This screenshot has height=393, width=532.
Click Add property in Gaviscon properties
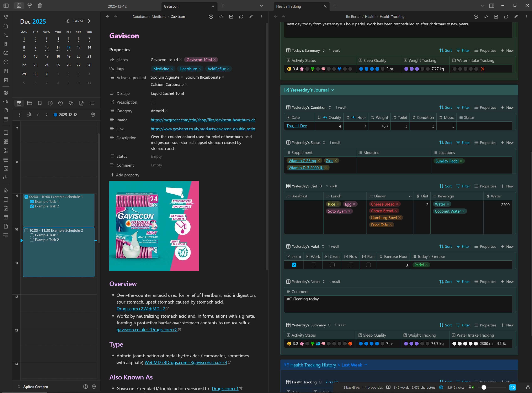[125, 175]
